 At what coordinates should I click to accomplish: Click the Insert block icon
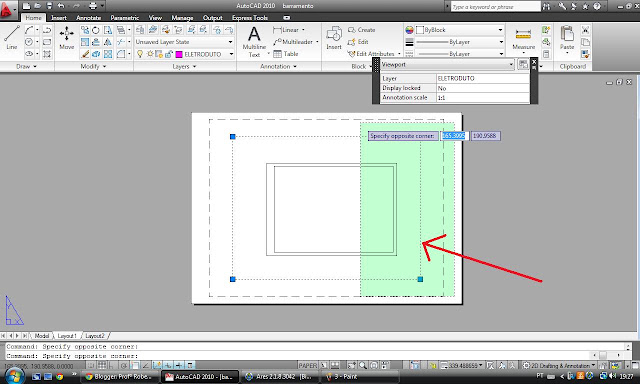pos(334,38)
